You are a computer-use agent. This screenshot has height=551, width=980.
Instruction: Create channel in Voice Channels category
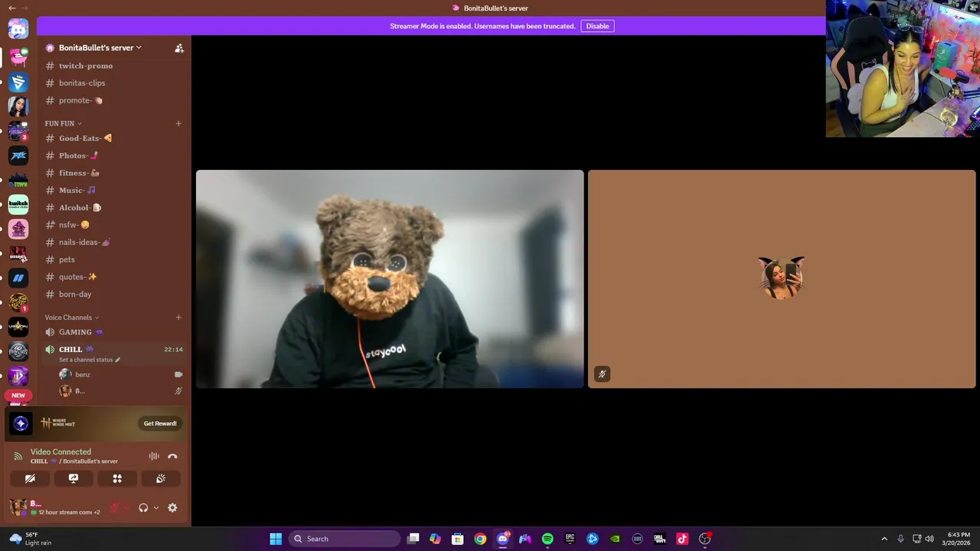[178, 318]
